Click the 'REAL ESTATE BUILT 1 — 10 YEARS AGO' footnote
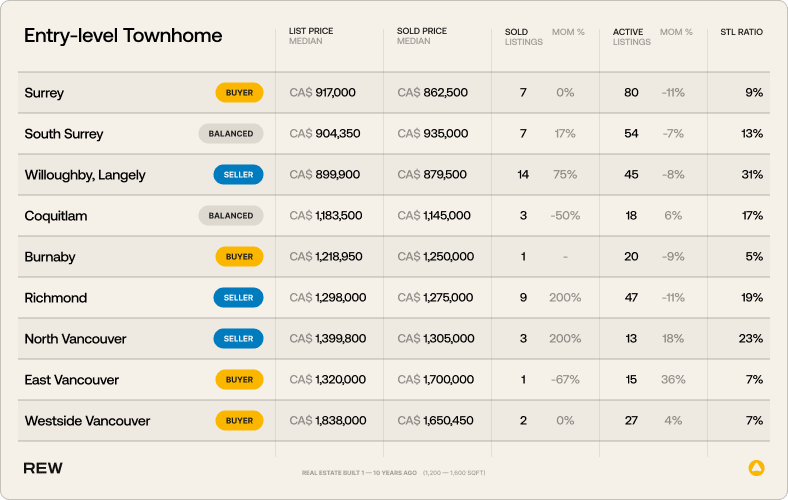 click(x=359, y=473)
